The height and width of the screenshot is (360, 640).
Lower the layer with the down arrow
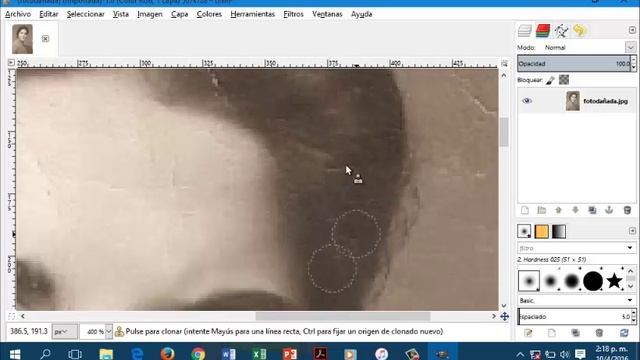point(575,210)
